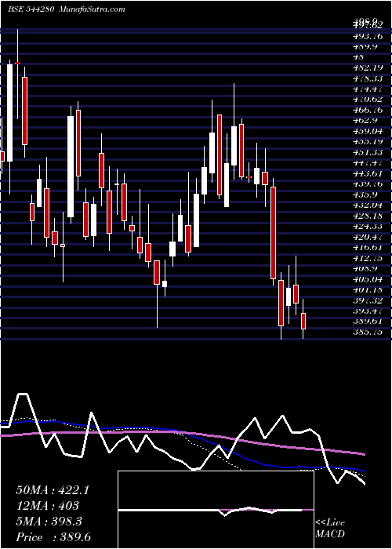
Task: Select the 416.61 price axis label
Action: tap(368, 248)
